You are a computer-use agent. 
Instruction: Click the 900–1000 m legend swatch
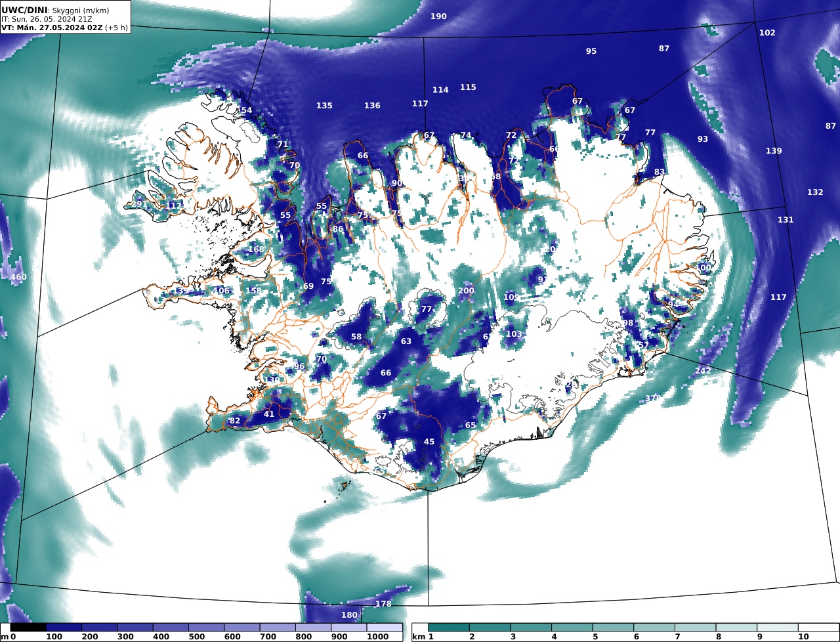click(x=348, y=628)
